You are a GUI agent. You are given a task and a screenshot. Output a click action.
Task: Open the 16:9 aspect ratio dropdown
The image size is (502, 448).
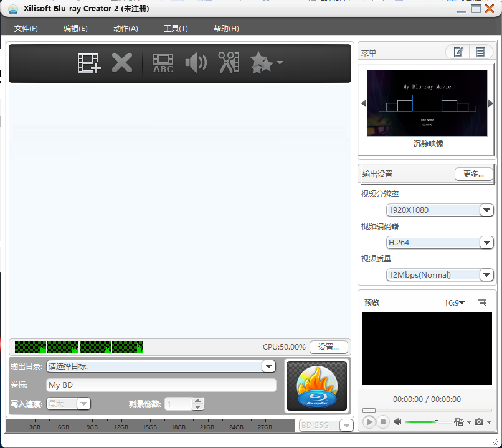click(454, 302)
